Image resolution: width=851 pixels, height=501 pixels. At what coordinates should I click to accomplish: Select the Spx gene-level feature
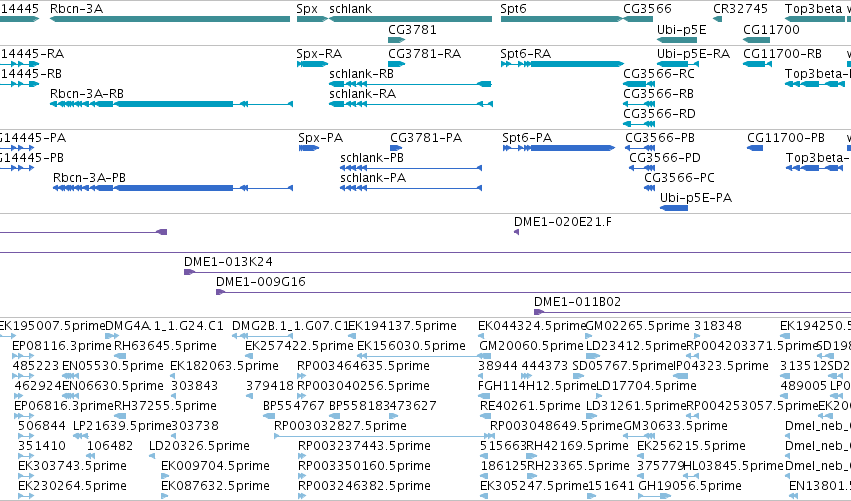coord(312,19)
